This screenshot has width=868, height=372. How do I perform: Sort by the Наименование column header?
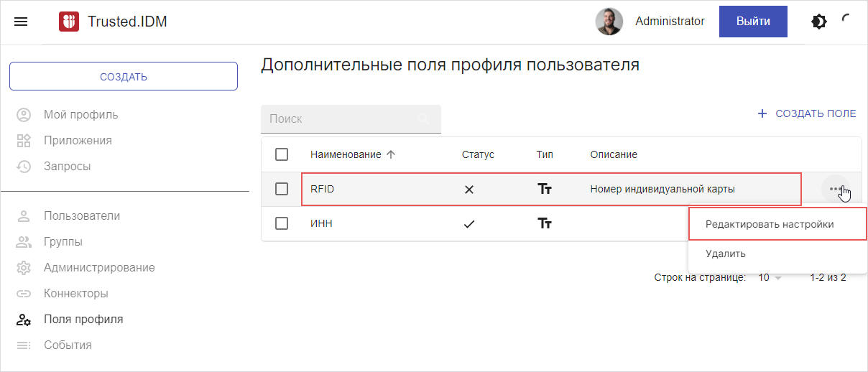click(x=346, y=154)
